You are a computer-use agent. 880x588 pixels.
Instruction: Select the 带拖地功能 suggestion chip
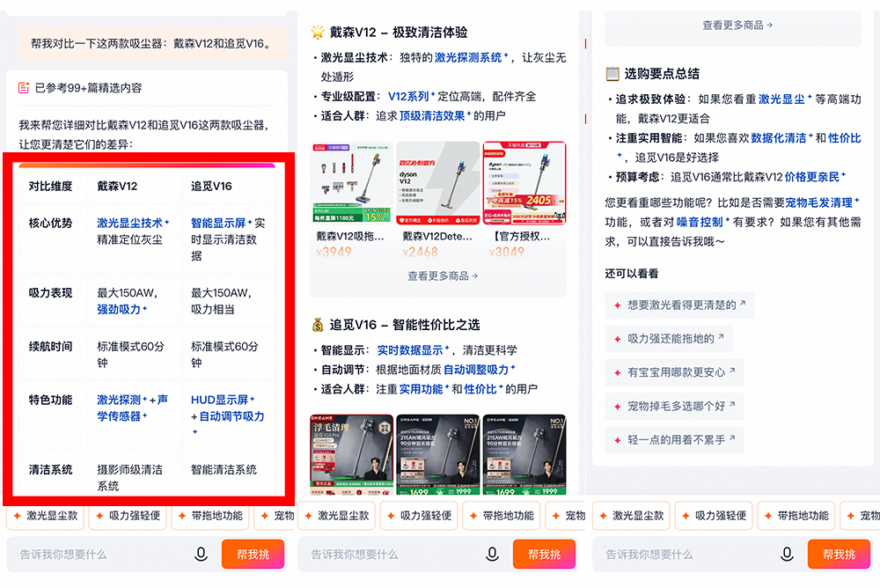click(x=212, y=517)
